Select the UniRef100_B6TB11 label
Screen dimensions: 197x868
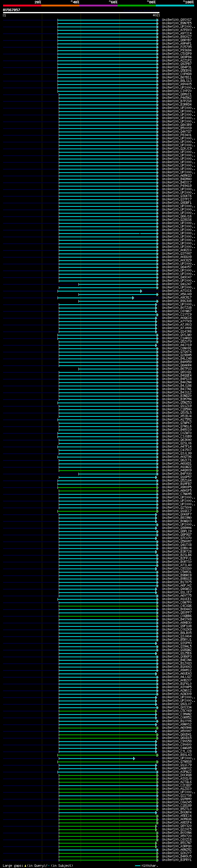[x=177, y=78]
